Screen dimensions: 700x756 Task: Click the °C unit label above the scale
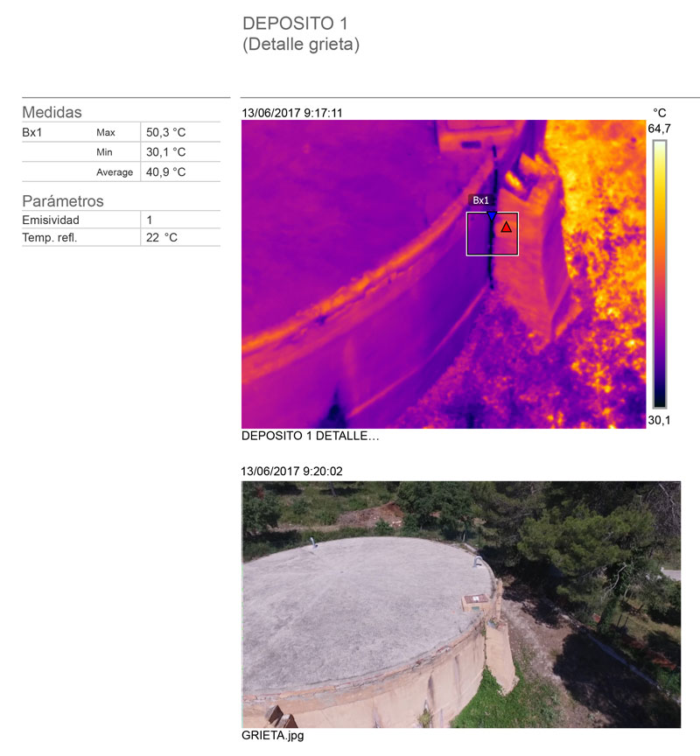pyautogui.click(x=659, y=113)
